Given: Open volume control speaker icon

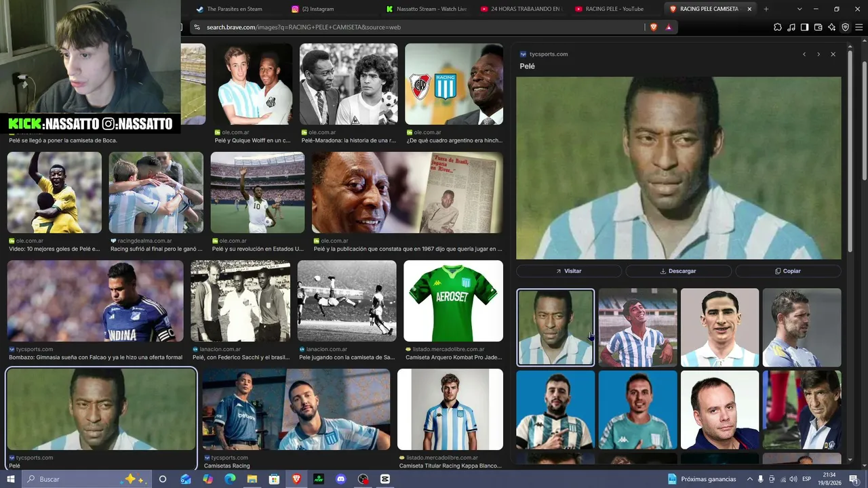Looking at the screenshot, I should (793, 479).
